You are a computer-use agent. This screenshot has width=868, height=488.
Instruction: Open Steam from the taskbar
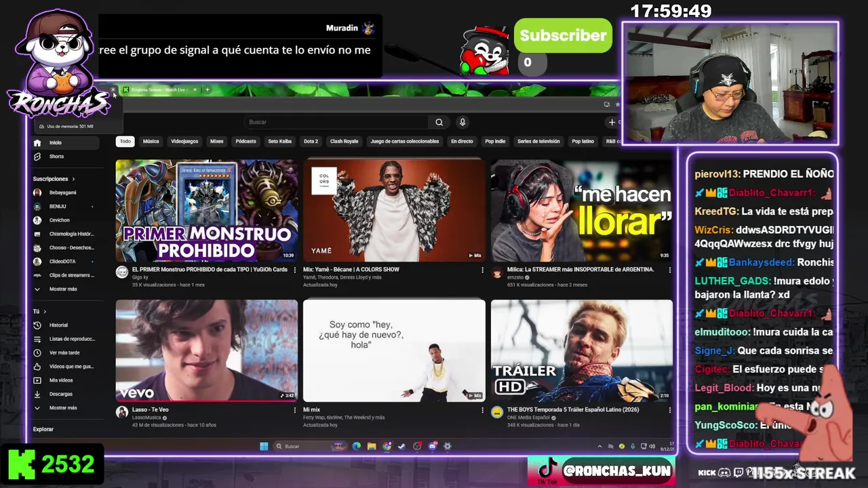click(401, 446)
